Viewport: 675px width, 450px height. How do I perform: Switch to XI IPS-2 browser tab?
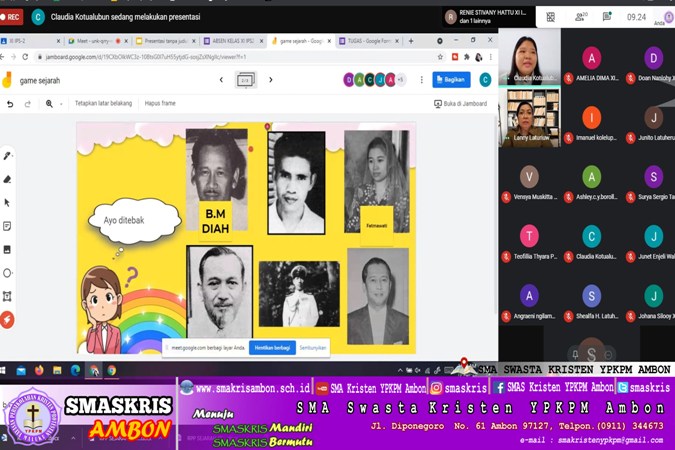(30, 41)
